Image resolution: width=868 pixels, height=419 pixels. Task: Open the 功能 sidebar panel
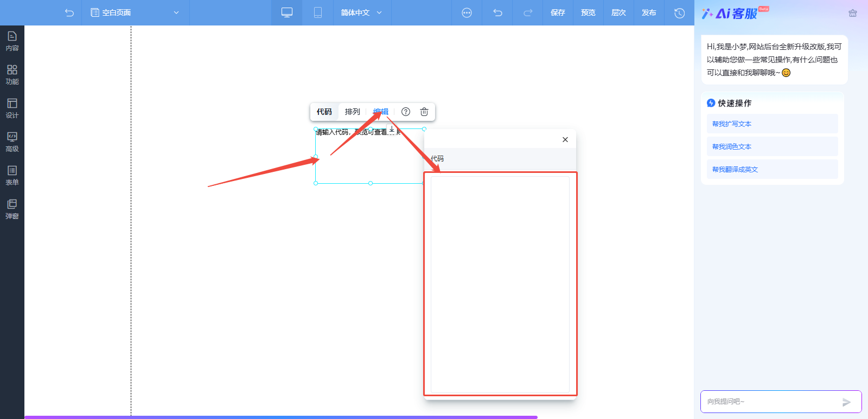[12, 75]
